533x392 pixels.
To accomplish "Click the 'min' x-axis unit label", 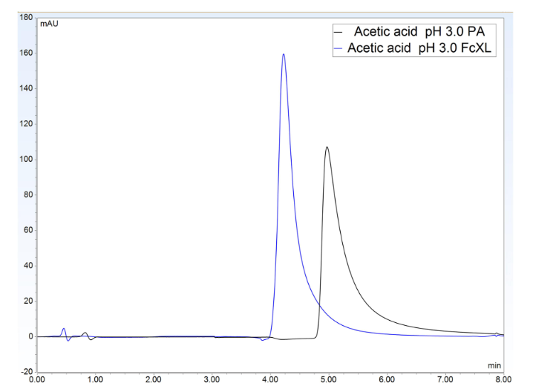I will [x=494, y=365].
